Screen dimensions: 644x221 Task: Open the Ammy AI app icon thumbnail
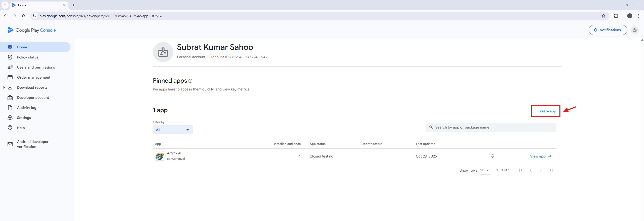point(159,156)
